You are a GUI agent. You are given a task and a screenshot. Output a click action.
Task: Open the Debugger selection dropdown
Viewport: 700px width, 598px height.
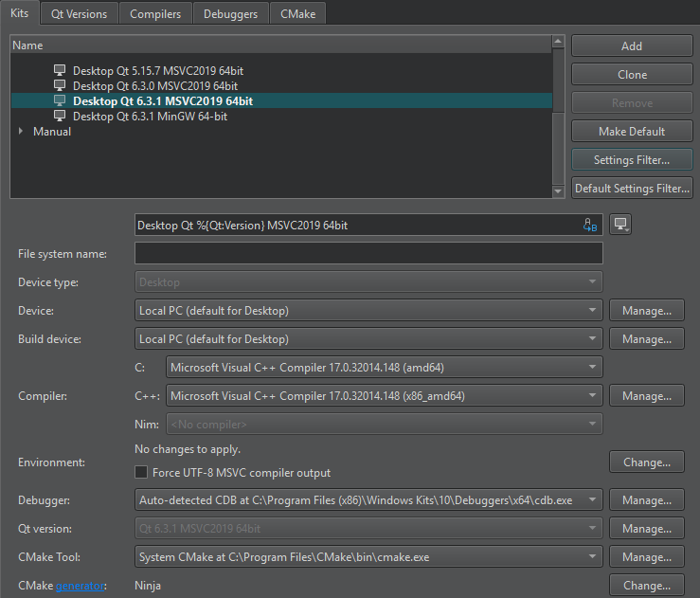click(368, 500)
